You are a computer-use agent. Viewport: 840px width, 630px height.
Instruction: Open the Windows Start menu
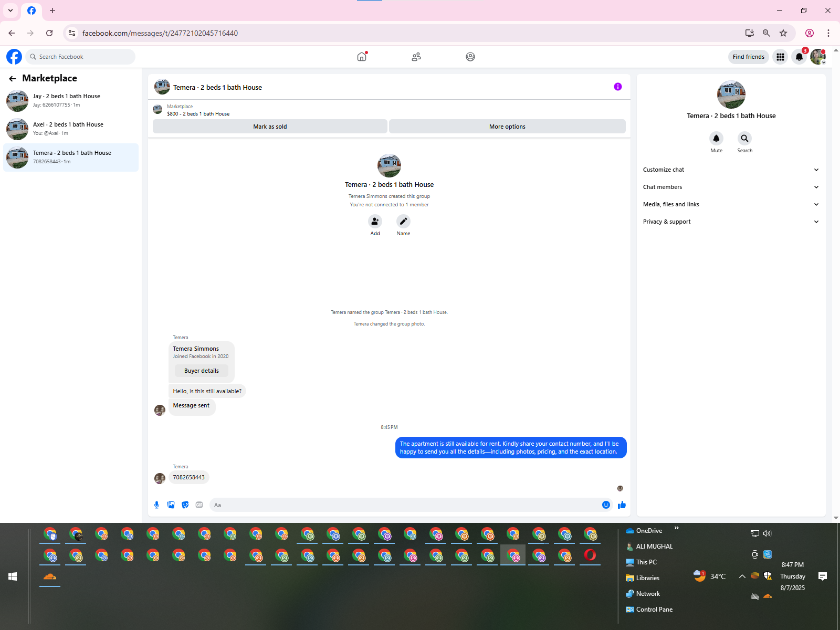[13, 576]
